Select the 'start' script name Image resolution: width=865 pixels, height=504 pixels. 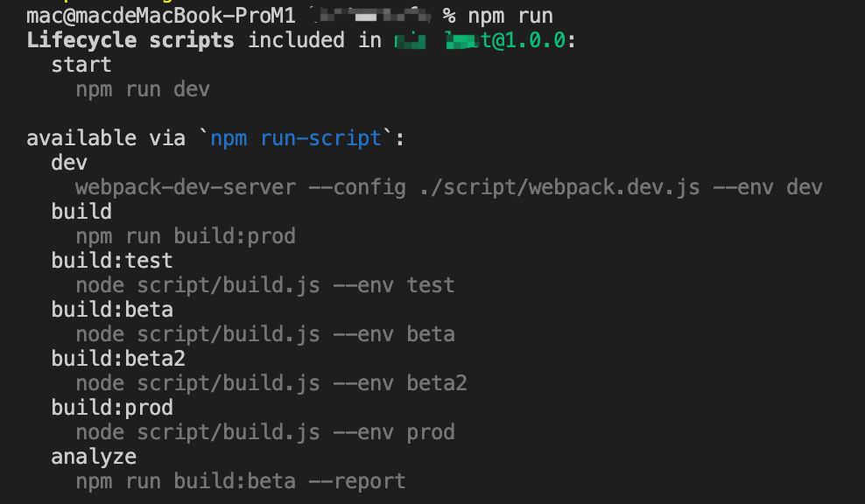tap(81, 65)
